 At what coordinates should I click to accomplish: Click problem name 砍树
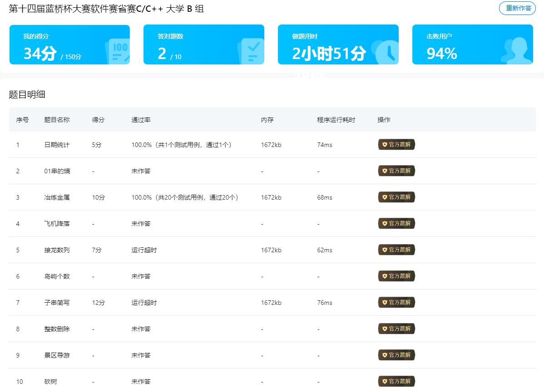[51, 382]
